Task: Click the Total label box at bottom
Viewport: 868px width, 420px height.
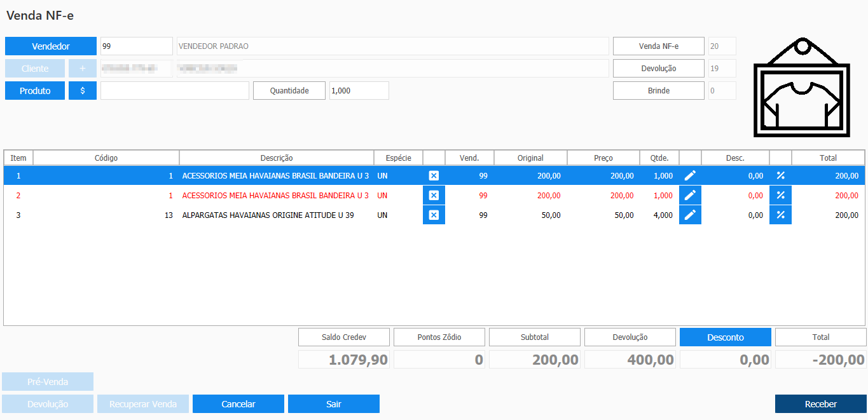Action: [821, 337]
